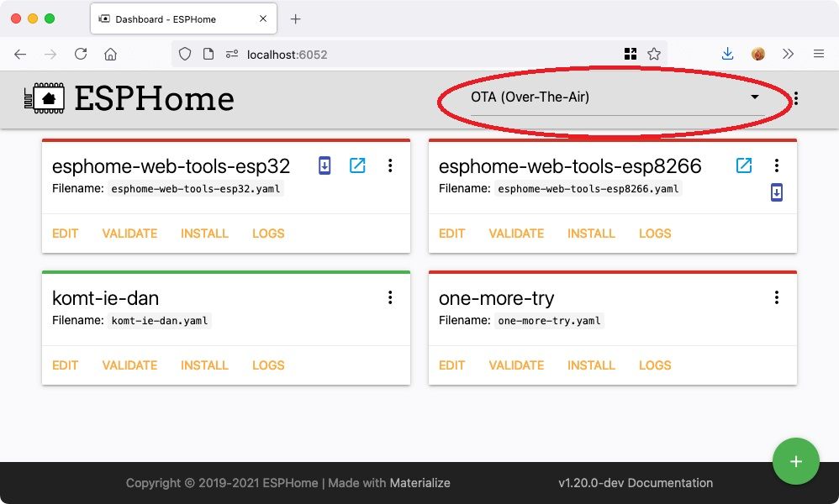839x504 pixels.
Task: Open the Documentation link in footer
Action: click(669, 483)
